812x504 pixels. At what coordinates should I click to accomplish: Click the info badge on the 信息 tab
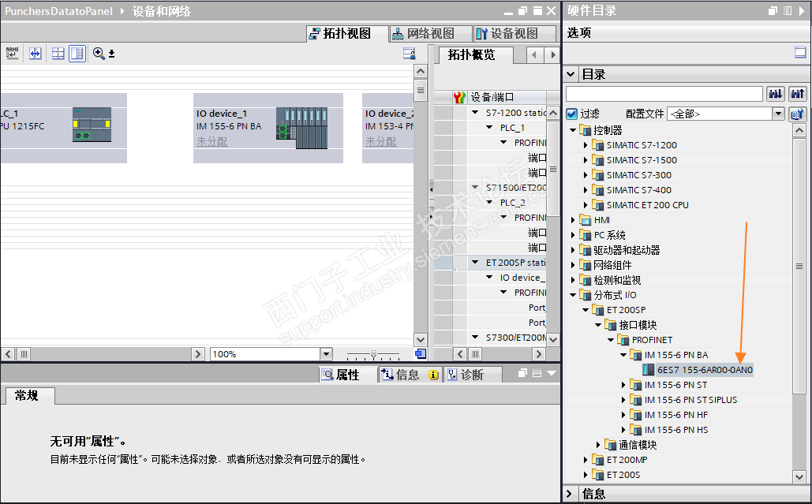[x=433, y=375]
